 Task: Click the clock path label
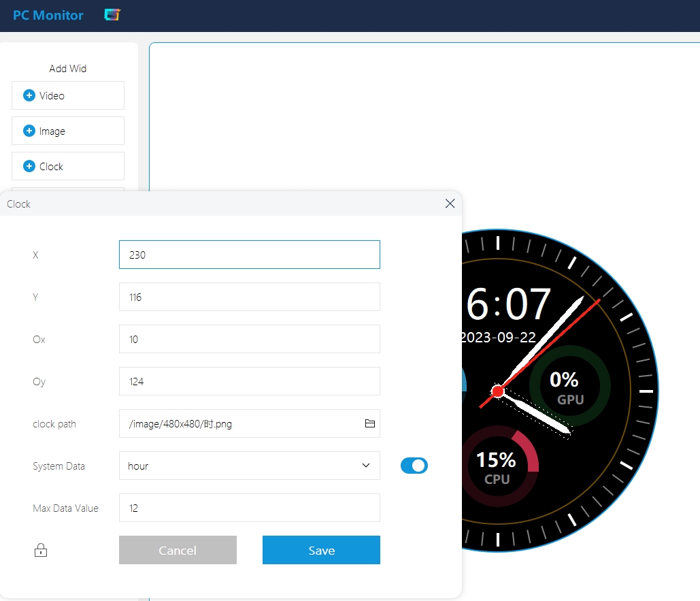(54, 424)
